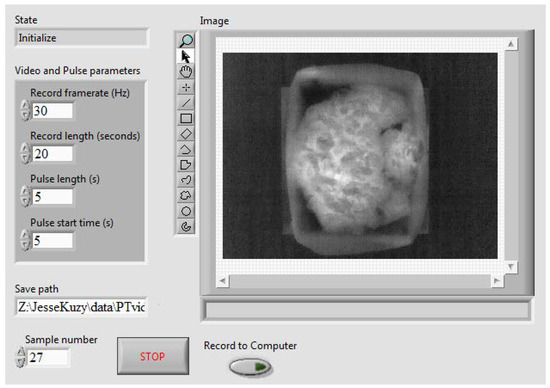Increment the Record framerate stepper
550x388 pixels.
coord(25,105)
